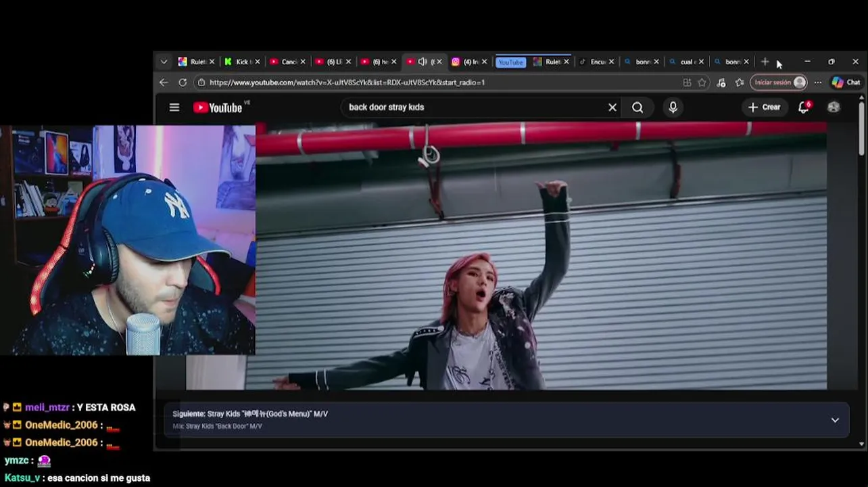868x487 pixels.
Task: Close the cual search tab
Action: (x=701, y=62)
